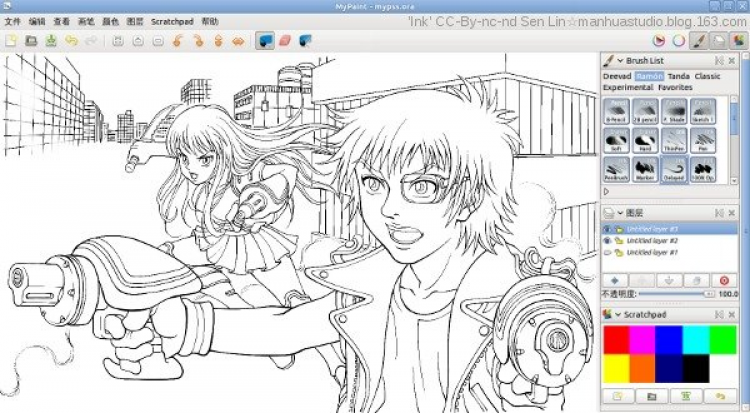Zoom in using the toolbar icon

pyautogui.click(x=138, y=41)
